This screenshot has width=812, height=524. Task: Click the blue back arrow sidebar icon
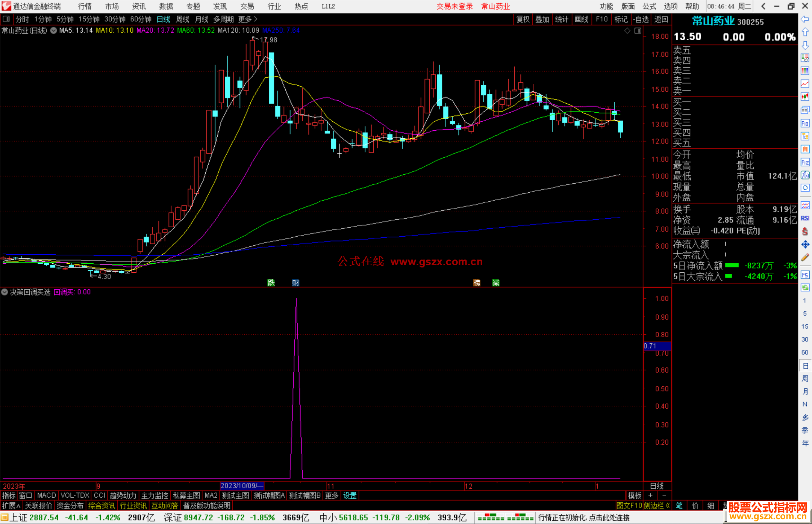pos(805,19)
